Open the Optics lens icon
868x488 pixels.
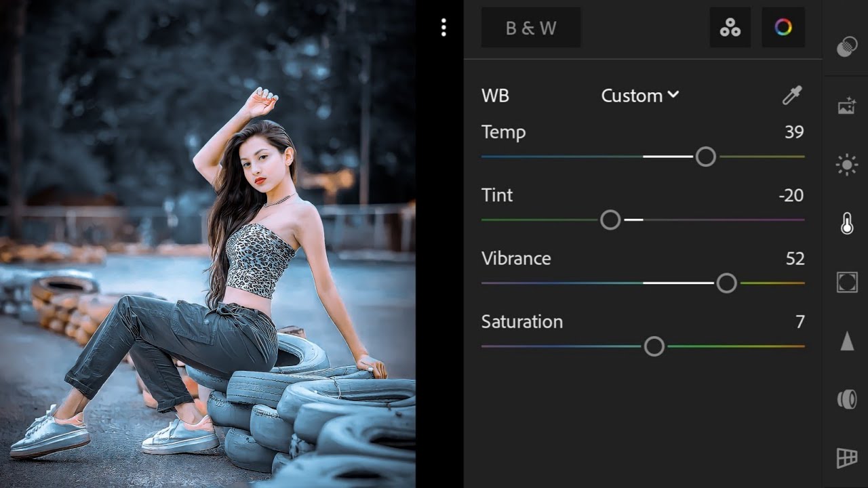click(x=847, y=400)
